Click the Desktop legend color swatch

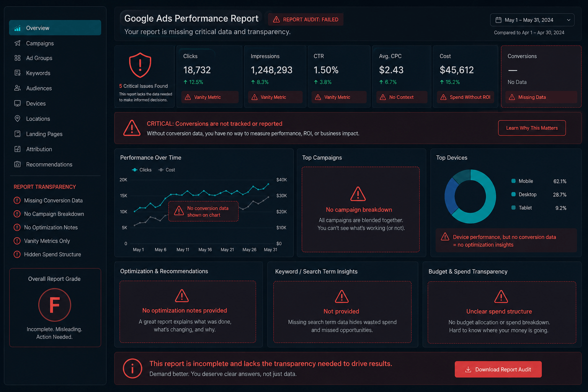click(513, 194)
